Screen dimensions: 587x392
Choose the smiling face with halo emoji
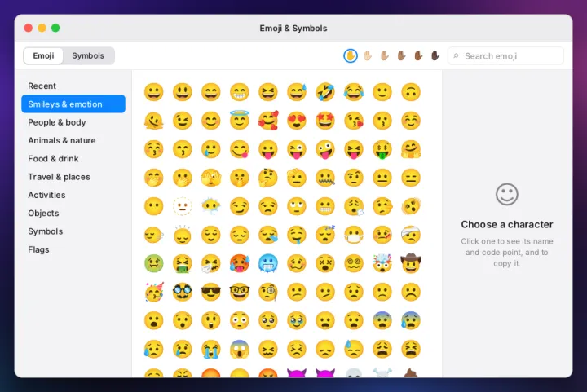(239, 120)
